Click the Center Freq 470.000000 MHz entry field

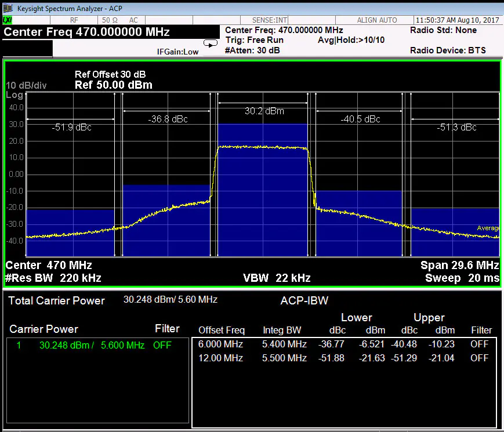(x=87, y=32)
